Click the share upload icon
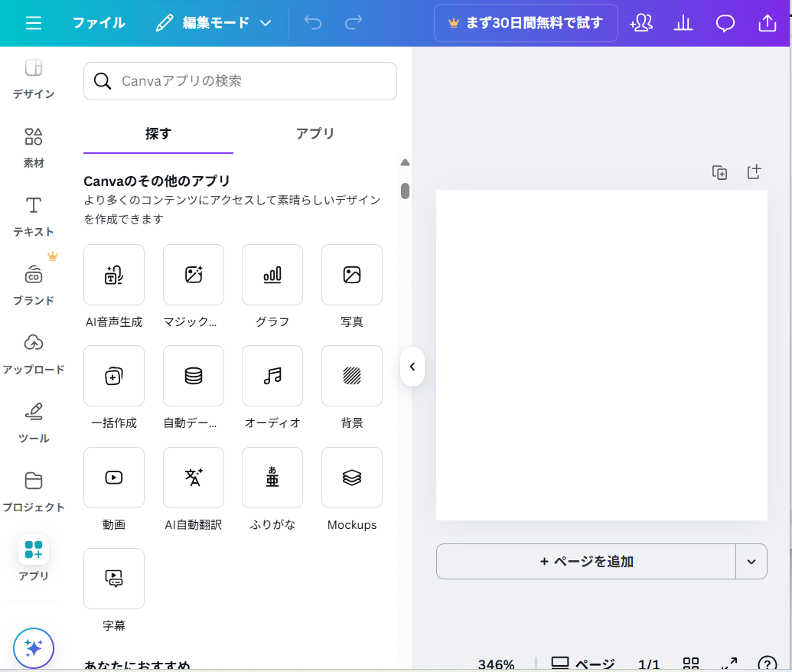The width and height of the screenshot is (792, 672). (x=768, y=23)
